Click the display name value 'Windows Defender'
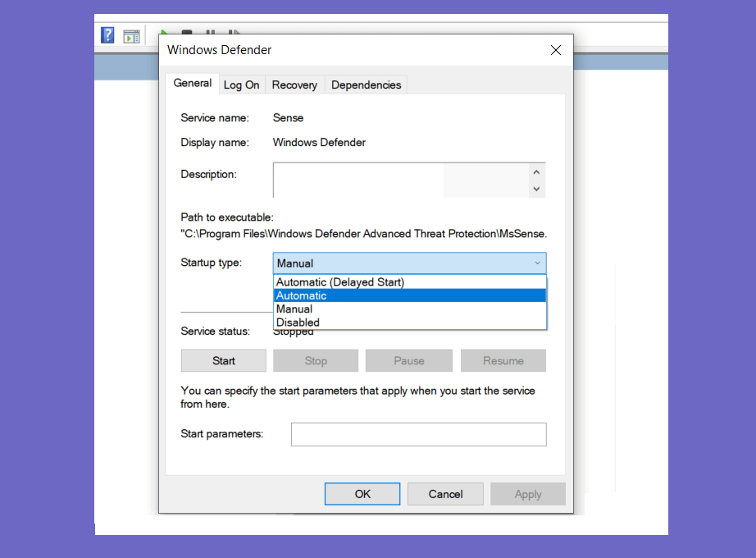The height and width of the screenshot is (558, 756). click(x=319, y=143)
